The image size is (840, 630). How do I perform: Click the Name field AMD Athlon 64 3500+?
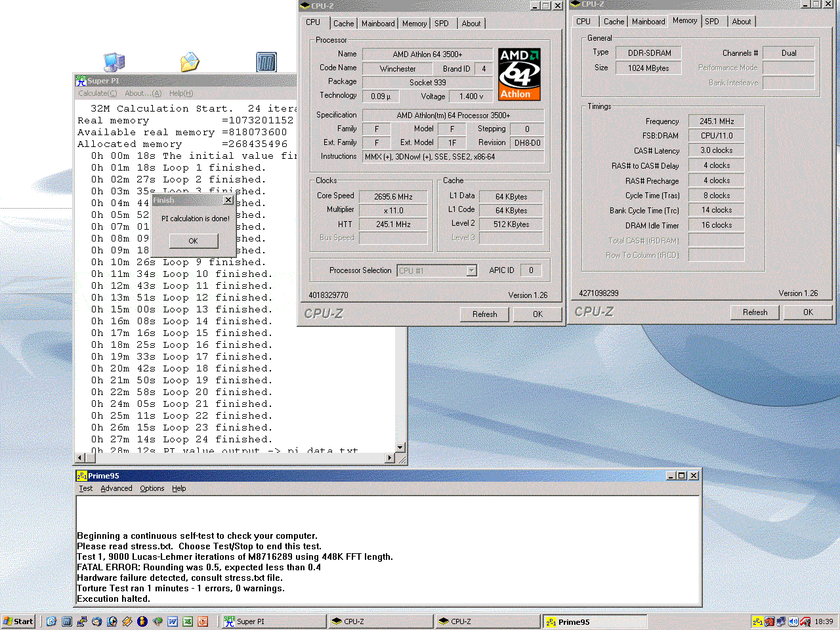(427, 54)
